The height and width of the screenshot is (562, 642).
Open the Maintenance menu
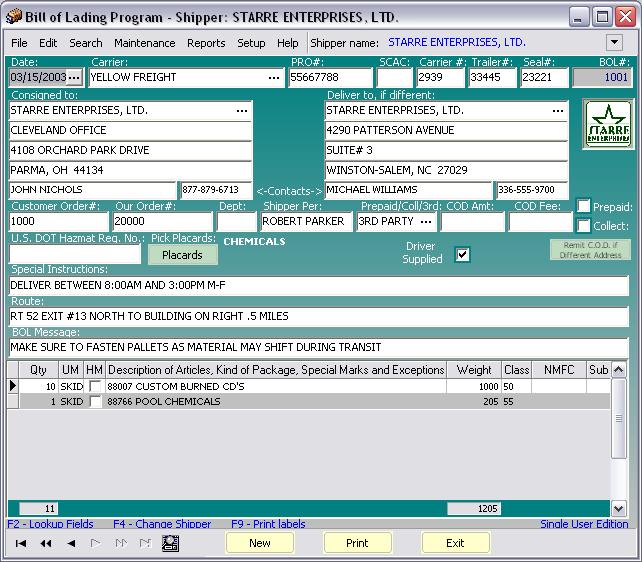click(x=145, y=43)
